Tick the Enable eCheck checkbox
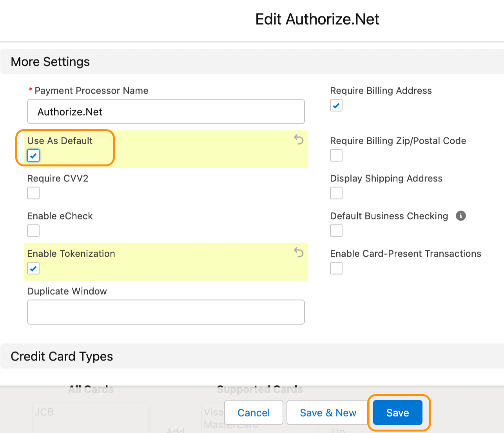The width and height of the screenshot is (504, 433). tap(33, 231)
